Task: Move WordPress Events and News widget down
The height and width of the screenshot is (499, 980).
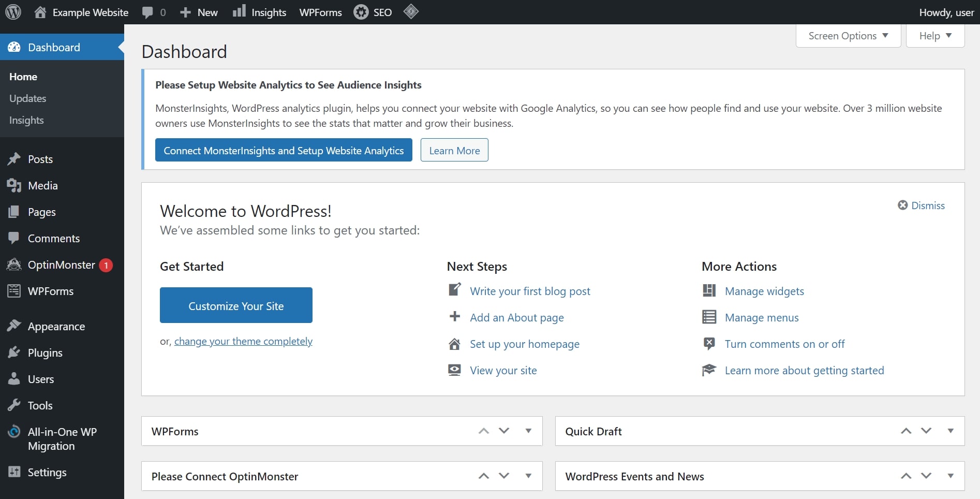Action: pyautogui.click(x=926, y=476)
